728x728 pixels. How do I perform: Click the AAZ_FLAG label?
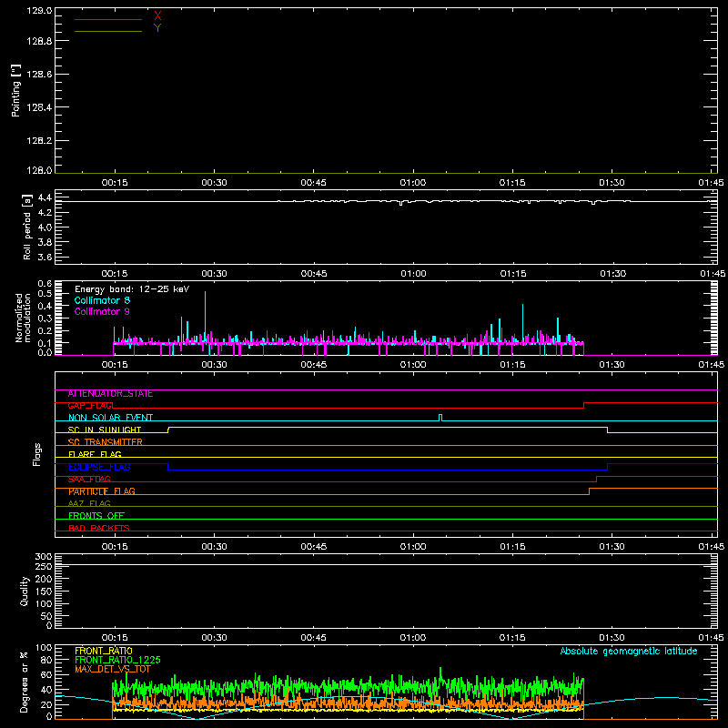tap(89, 503)
